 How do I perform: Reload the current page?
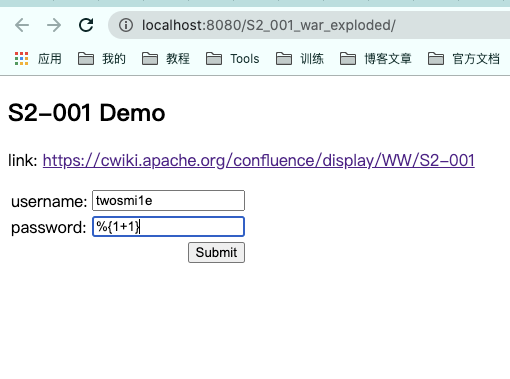click(86, 25)
